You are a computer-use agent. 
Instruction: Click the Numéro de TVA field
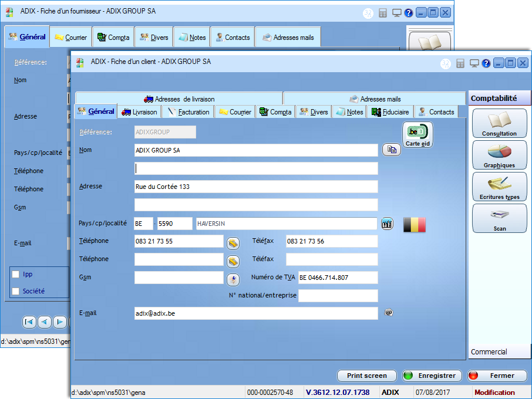338,278
